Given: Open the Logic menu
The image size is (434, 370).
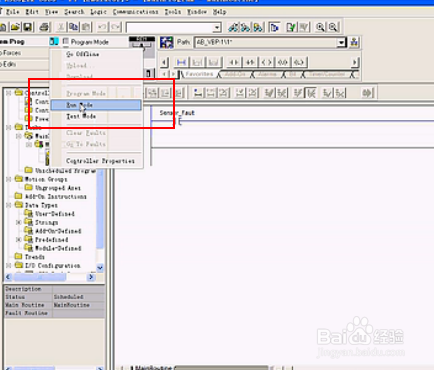Looking at the screenshot, I should [98, 12].
